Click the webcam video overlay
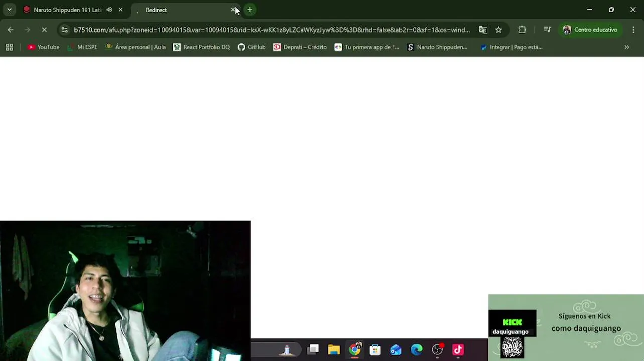This screenshot has width=644, height=361. click(x=125, y=291)
